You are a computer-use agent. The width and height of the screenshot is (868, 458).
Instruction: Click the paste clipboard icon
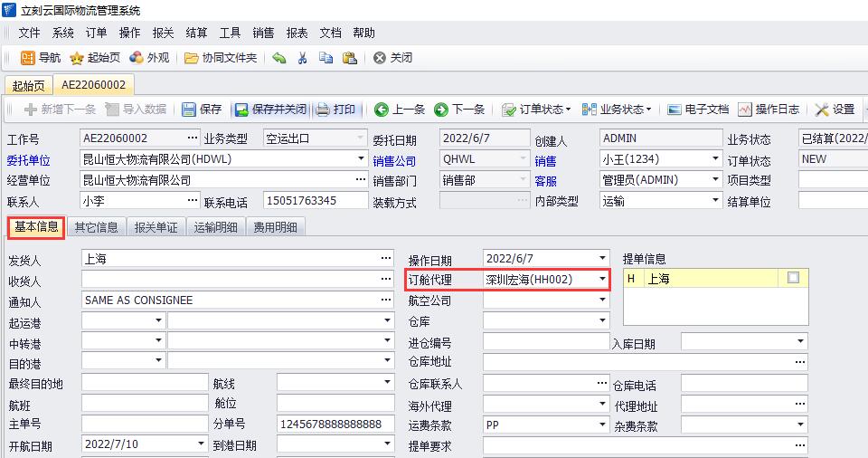point(349,58)
